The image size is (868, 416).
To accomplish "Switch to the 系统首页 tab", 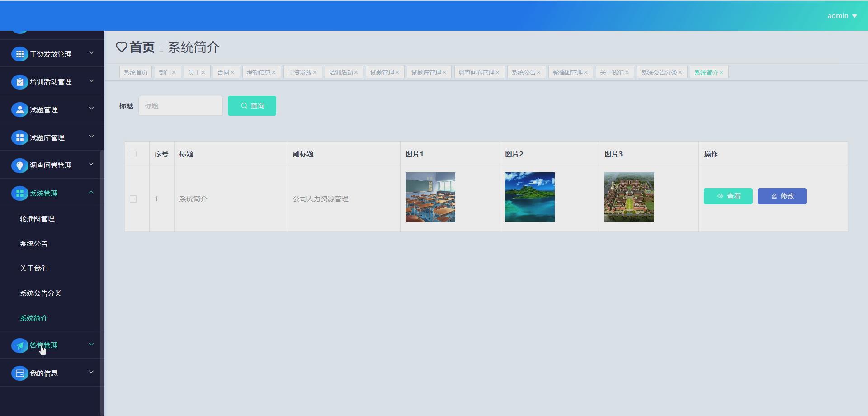I will point(135,71).
